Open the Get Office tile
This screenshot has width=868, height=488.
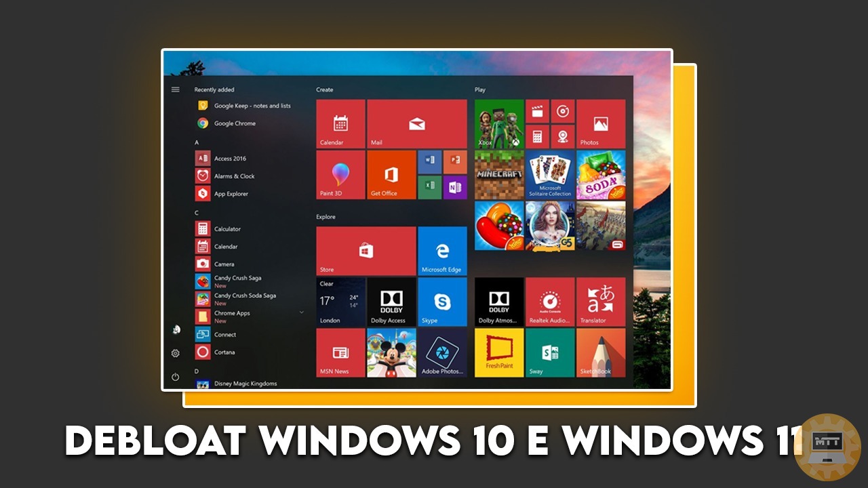pos(392,175)
